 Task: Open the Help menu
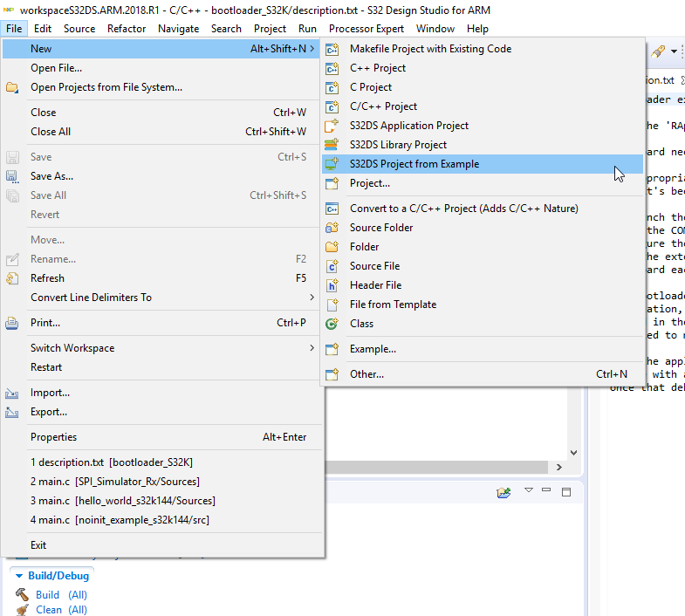coord(477,29)
